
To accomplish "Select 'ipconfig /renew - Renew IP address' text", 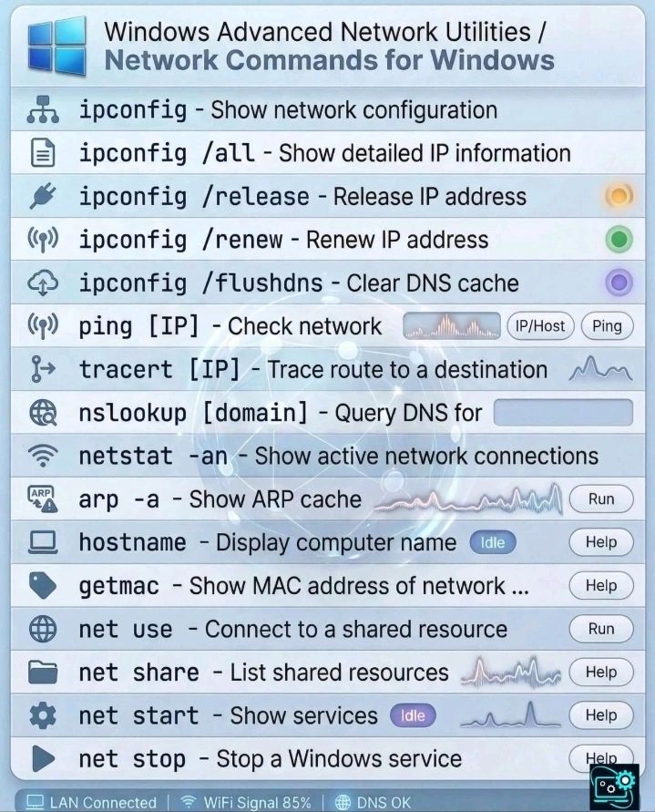I will pyautogui.click(x=283, y=240).
